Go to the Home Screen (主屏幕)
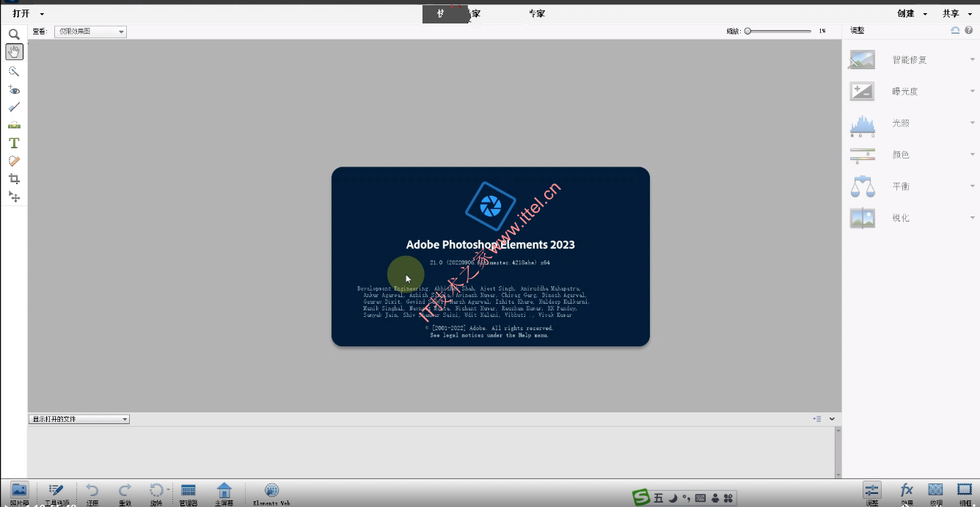 point(224,490)
